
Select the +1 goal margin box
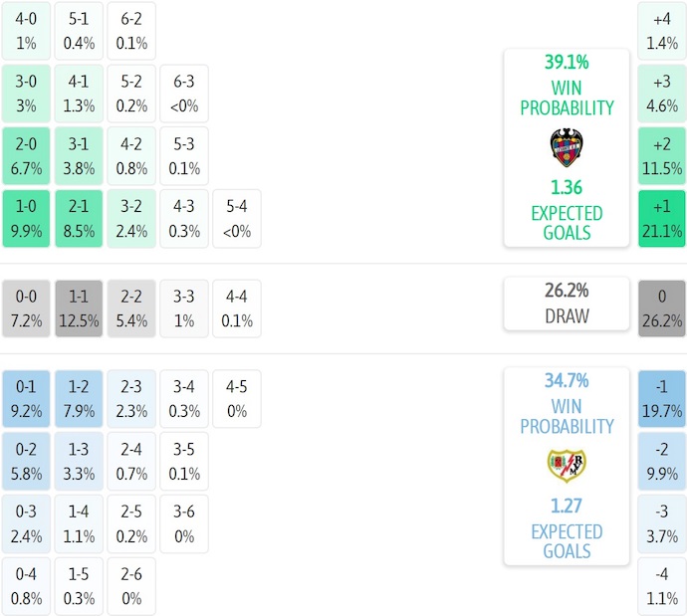tap(662, 219)
